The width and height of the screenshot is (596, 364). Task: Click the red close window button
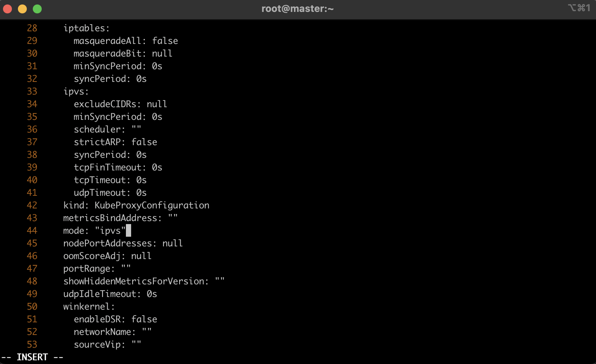(x=7, y=9)
